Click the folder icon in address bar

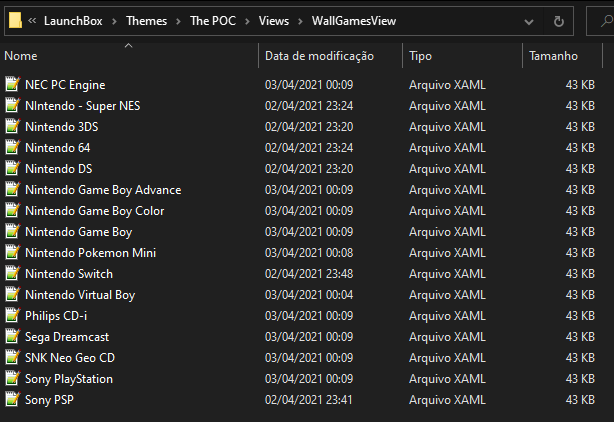tap(15, 20)
